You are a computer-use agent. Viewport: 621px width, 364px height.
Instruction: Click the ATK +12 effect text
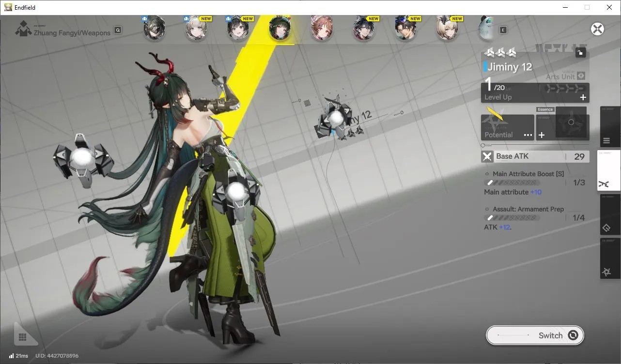click(x=498, y=227)
